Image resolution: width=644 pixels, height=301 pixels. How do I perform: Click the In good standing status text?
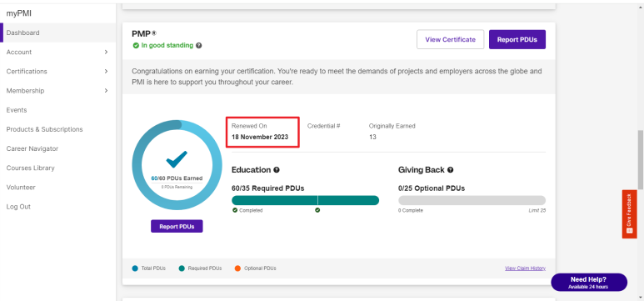tap(167, 46)
